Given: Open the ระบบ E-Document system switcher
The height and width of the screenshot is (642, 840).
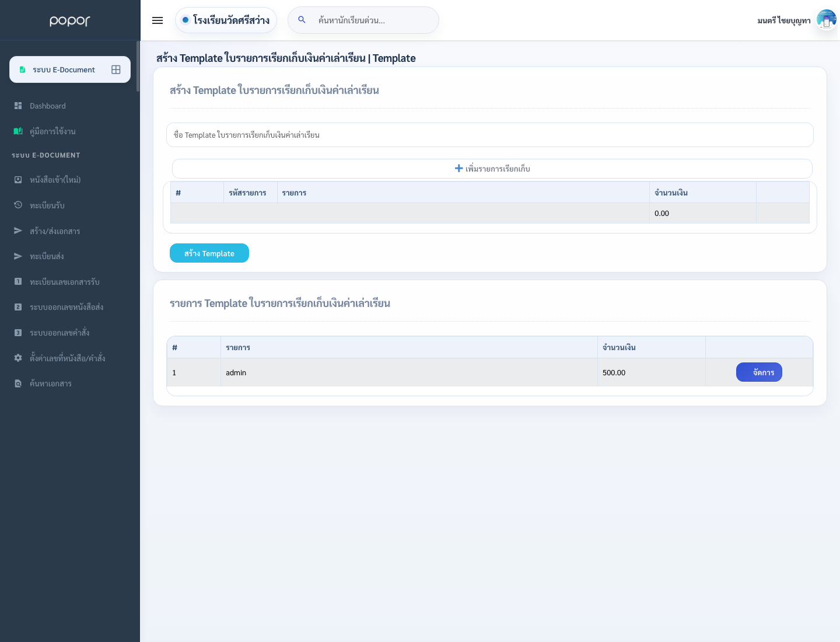Looking at the screenshot, I should [x=70, y=69].
